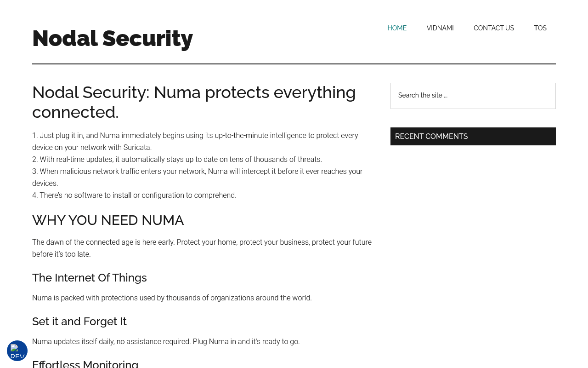Screen dimensions: 588x368
Task: Select the WHY YOU NEED NUMA heading
Action: [x=108, y=220]
